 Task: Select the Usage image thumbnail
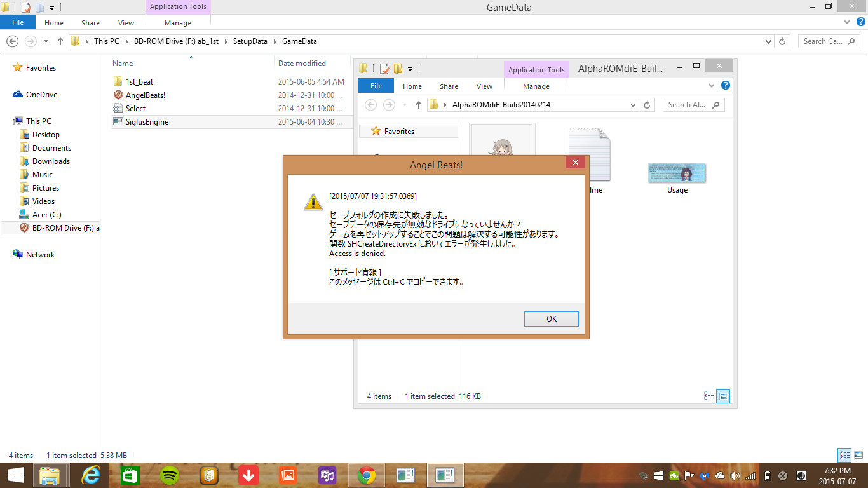point(677,173)
